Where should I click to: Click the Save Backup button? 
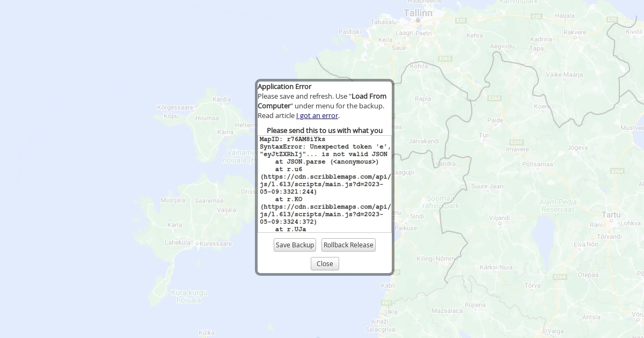pos(295,245)
